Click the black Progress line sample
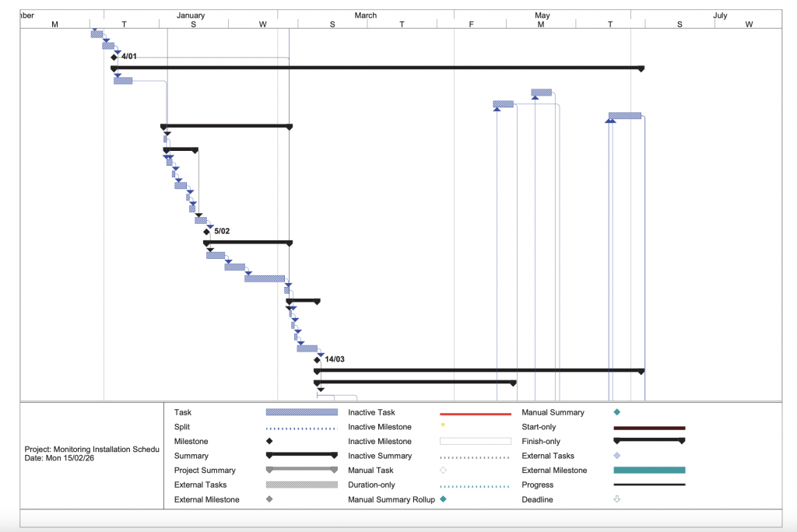Image resolution: width=797 pixels, height=532 pixels. [650, 485]
